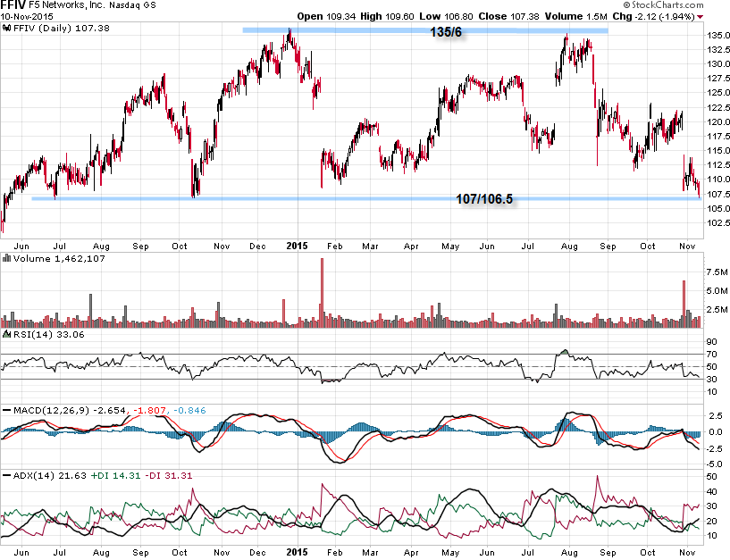Click the F5 Networks, Inc. company name
Image resolution: width=730 pixels, height=560 pixels.
[x=67, y=5]
